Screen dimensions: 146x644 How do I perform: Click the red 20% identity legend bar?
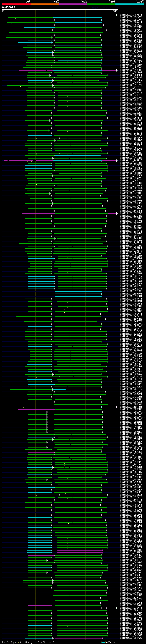(x=16, y=4)
